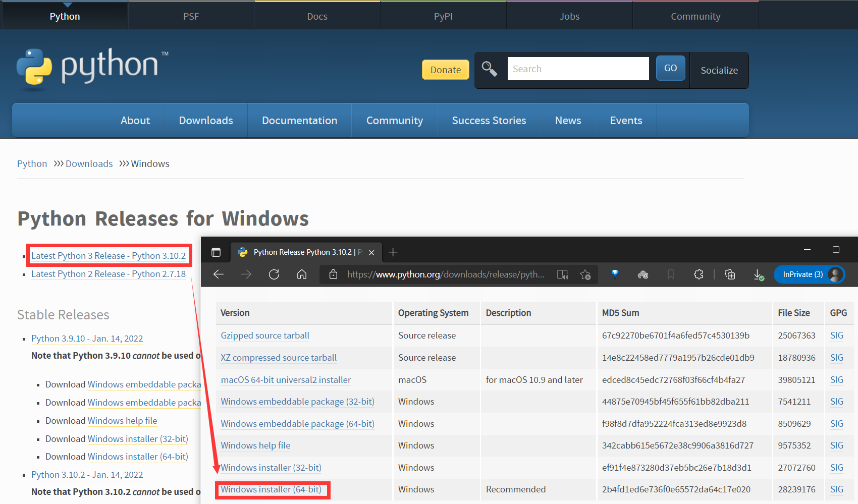The width and height of the screenshot is (858, 504).
Task: Open the collections icon in Edge
Action: [x=730, y=274]
